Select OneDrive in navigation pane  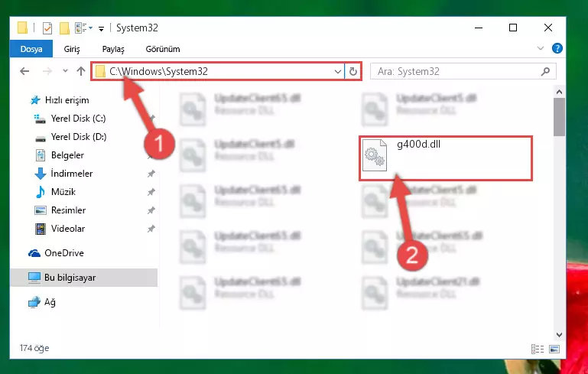tap(64, 253)
